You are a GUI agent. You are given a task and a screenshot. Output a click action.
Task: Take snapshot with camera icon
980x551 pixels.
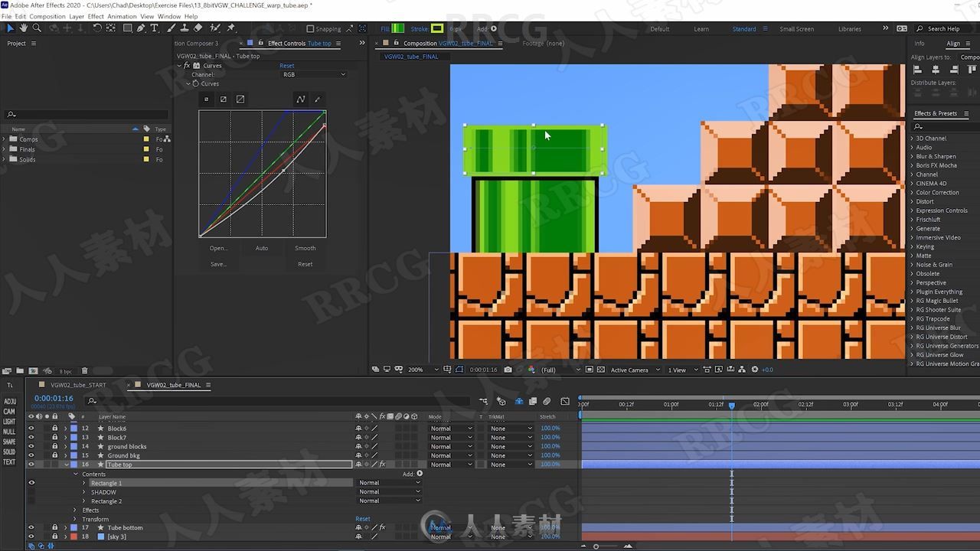click(508, 370)
